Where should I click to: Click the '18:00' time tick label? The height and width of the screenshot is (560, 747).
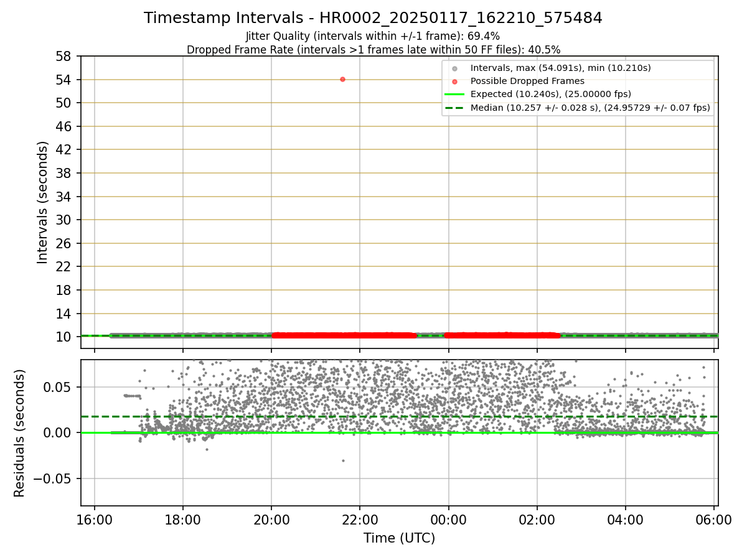point(183,520)
